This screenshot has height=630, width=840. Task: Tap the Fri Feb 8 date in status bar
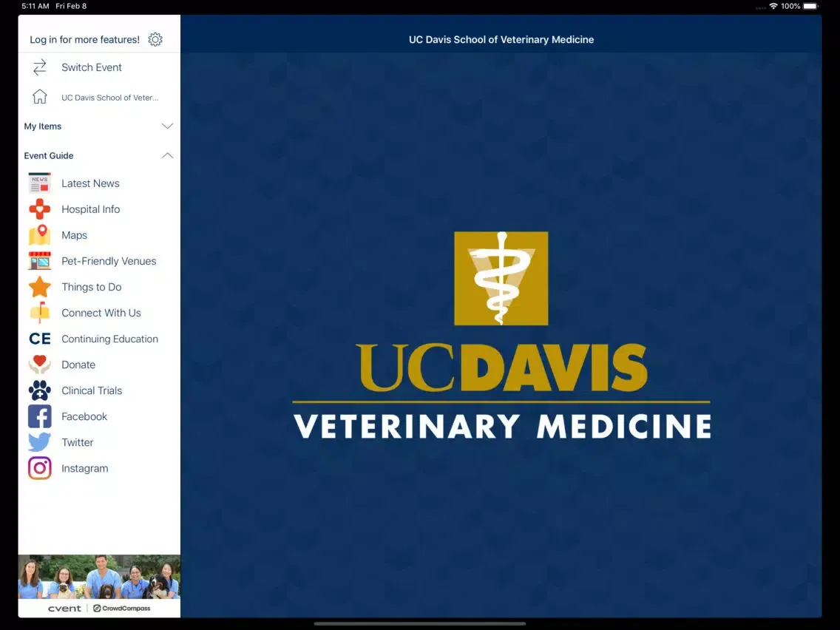point(71,6)
